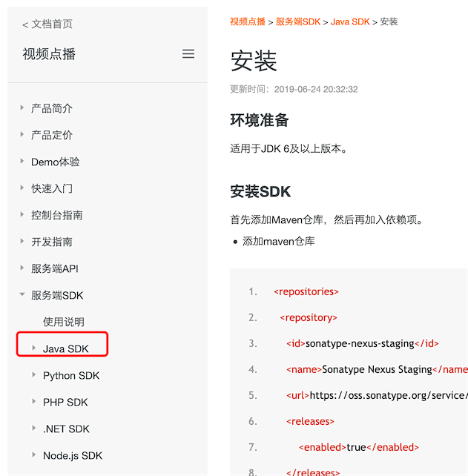Click the sonatype URL line in code block
This screenshot has height=476, width=468.
point(377,395)
